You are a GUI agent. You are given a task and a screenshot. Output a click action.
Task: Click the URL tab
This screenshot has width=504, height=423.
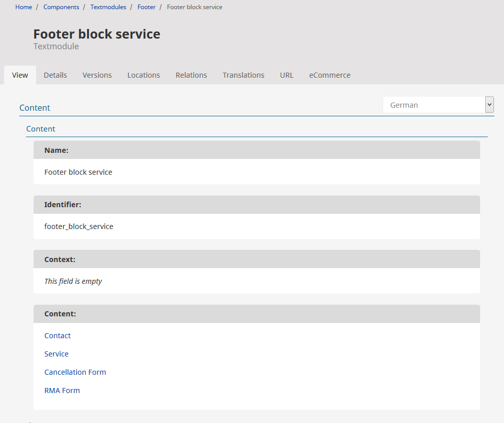click(287, 75)
